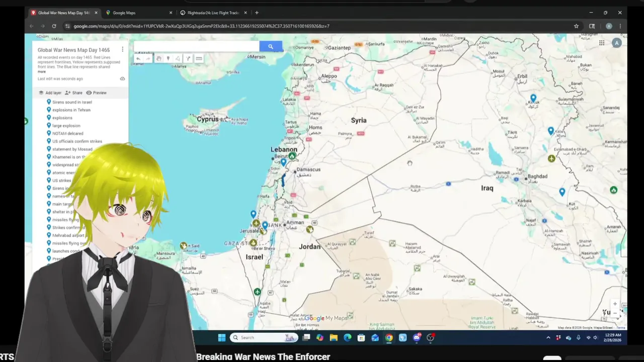Click the taskbar microphone icon
The image size is (644, 362).
579,338
